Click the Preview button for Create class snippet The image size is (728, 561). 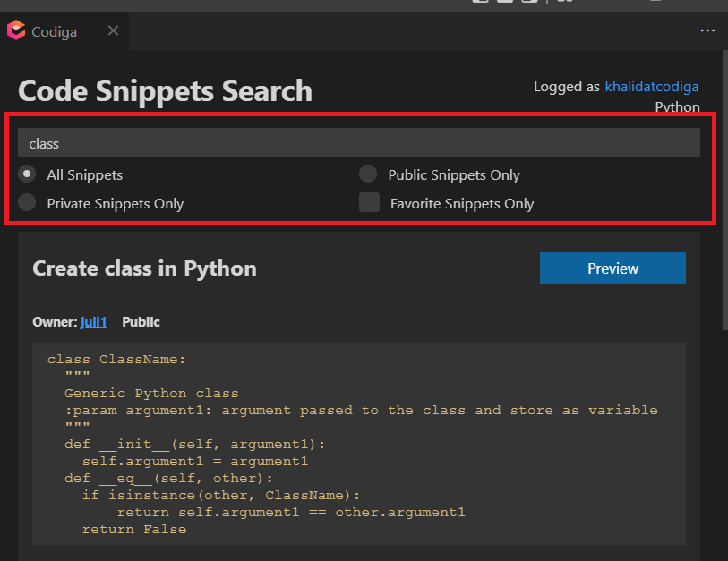point(612,268)
